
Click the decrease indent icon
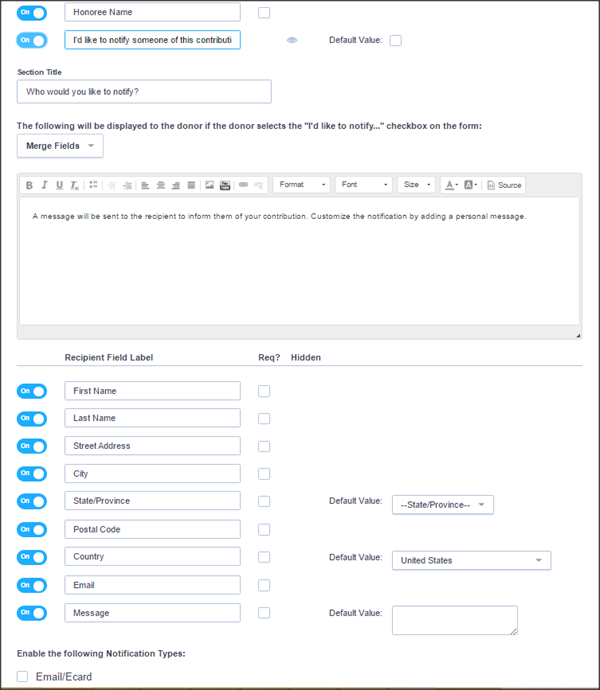click(112, 185)
